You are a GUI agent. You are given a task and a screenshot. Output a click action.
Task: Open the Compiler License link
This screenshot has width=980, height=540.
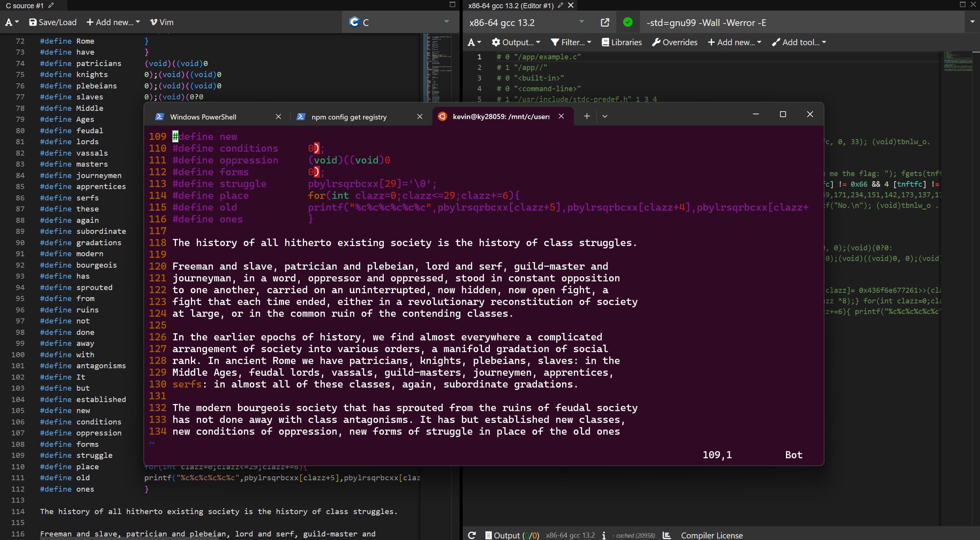(x=712, y=535)
